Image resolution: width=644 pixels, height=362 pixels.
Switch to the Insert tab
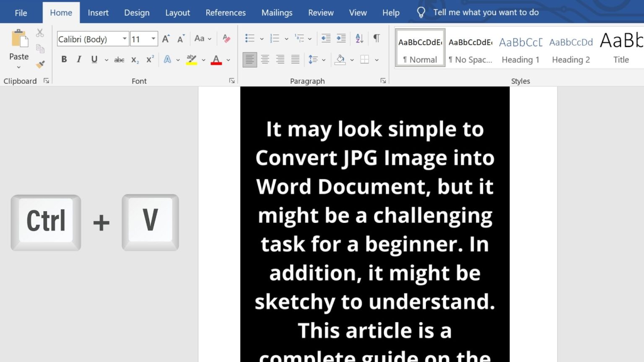(x=98, y=13)
